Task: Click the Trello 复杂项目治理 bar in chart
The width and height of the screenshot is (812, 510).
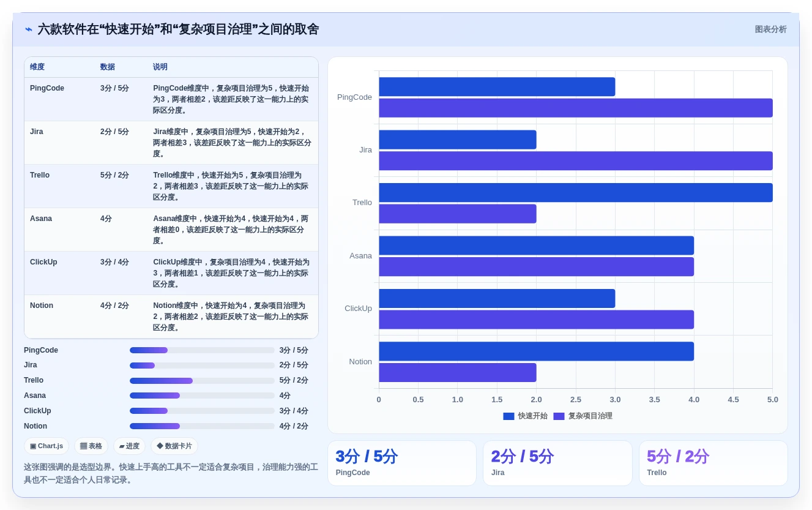Action: 458,214
